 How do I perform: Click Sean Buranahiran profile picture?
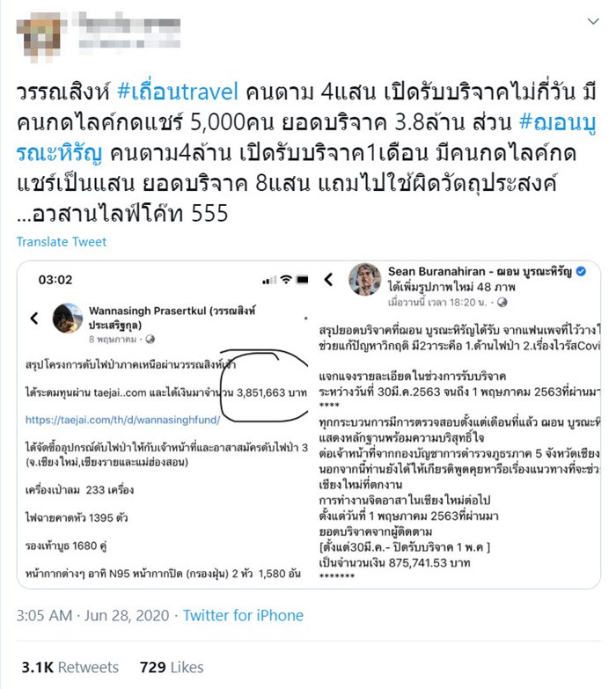tap(364, 279)
